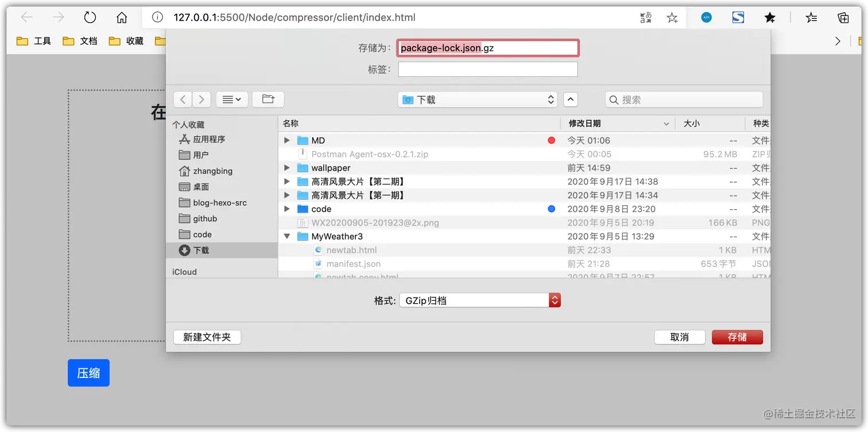This screenshot has width=868, height=432.
Task: Open the GZip归档 format dropdown
Action: 480,300
